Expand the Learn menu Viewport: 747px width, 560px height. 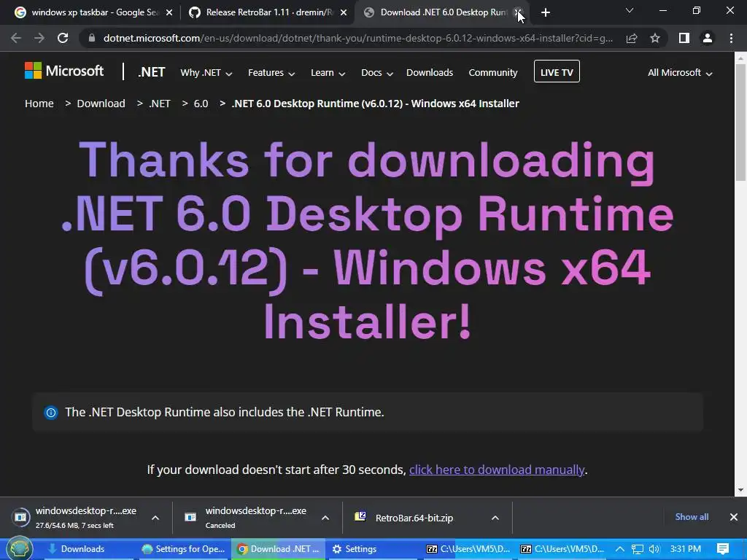tap(328, 73)
